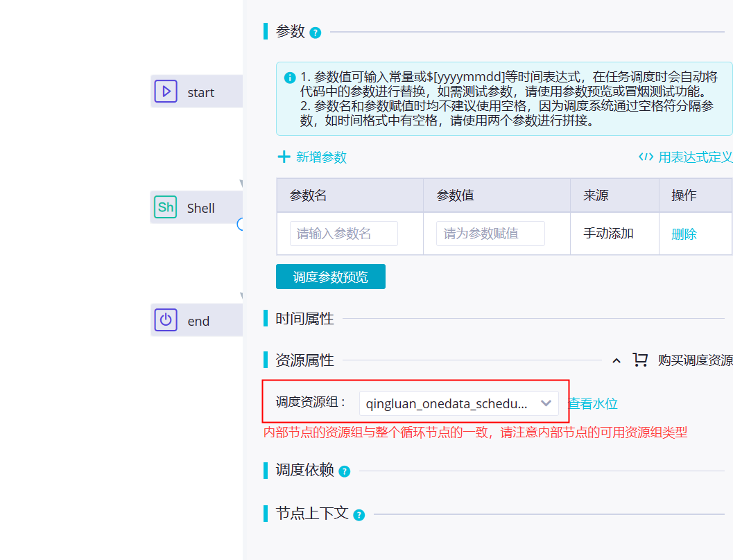
Task: Click help icon beside 节点上下文
Action: point(359,515)
